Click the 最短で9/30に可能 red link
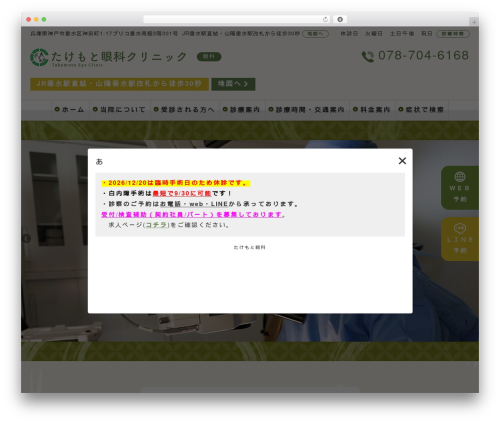This screenshot has height=423, width=500. 182,193
